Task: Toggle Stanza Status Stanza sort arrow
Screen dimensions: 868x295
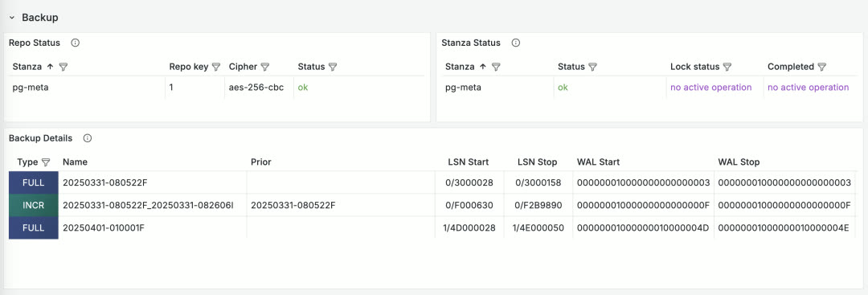Action: 483,67
